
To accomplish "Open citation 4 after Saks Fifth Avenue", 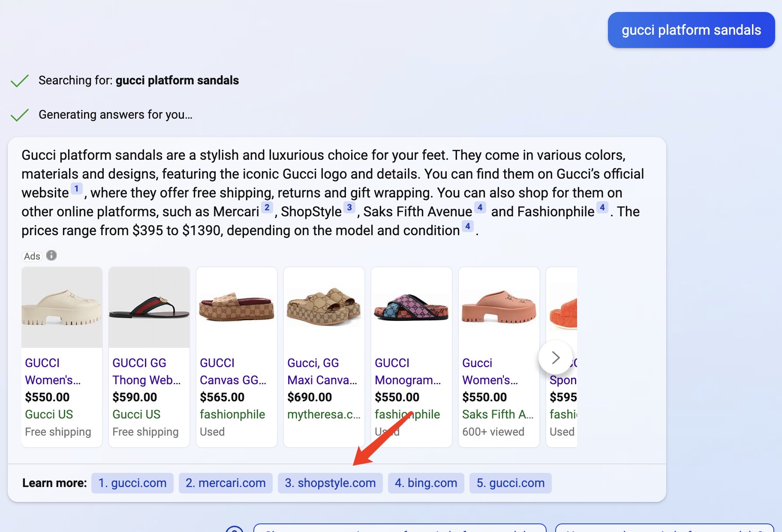I will point(480,207).
